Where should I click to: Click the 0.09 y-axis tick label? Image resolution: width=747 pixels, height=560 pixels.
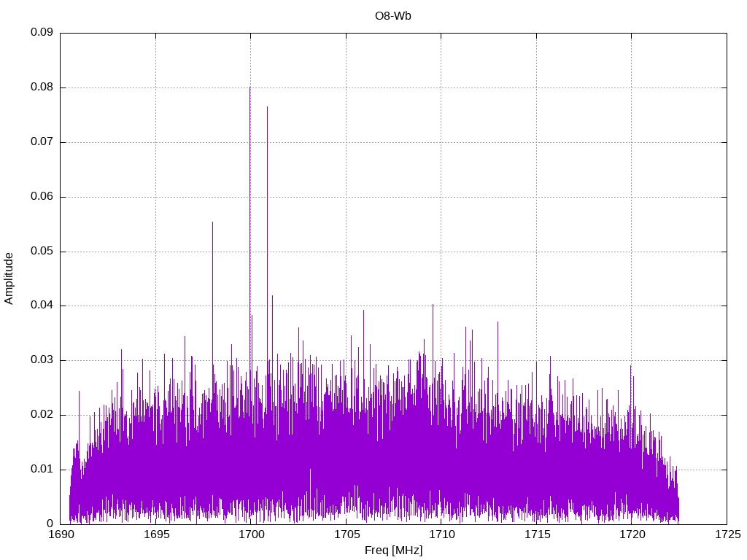pyautogui.click(x=41, y=33)
